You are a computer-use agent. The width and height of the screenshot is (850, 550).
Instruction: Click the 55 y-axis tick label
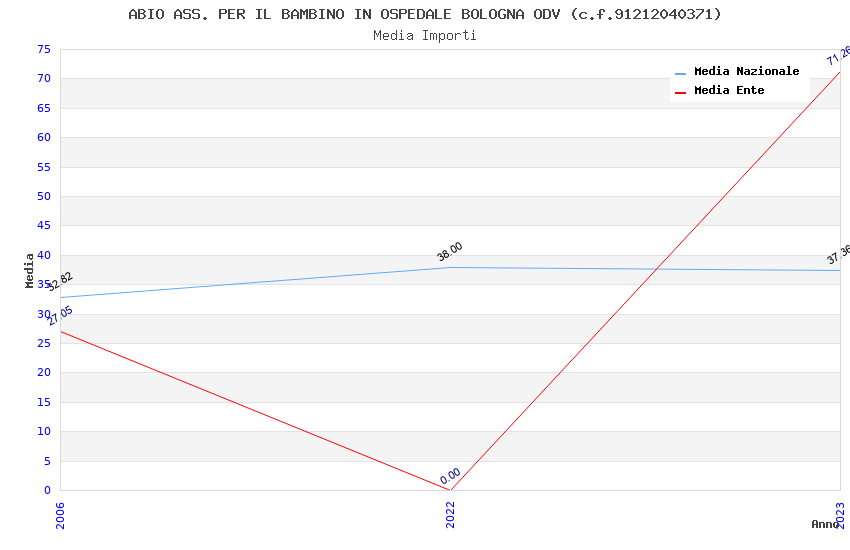coord(44,167)
